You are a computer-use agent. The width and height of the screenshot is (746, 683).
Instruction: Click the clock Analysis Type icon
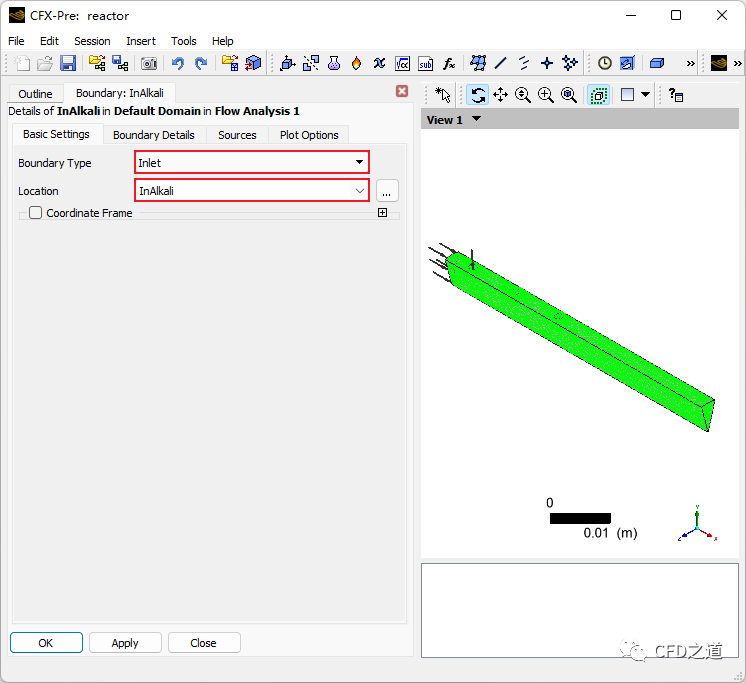(605, 63)
